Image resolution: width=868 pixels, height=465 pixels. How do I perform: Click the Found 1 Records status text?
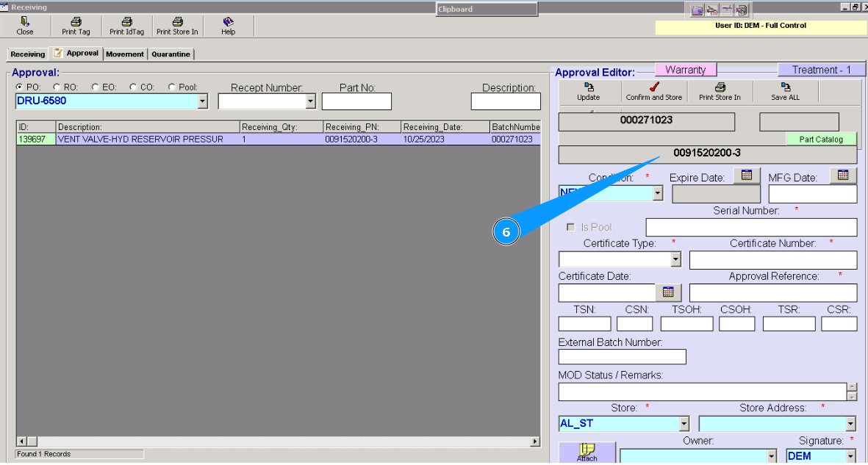[x=44, y=454]
